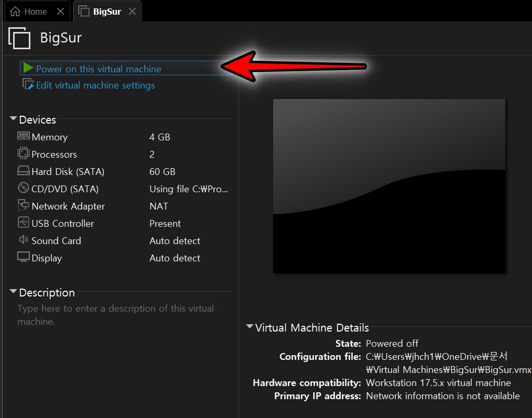The height and width of the screenshot is (418, 532).
Task: Collapse Virtual Machine Details section
Action: pyautogui.click(x=249, y=326)
